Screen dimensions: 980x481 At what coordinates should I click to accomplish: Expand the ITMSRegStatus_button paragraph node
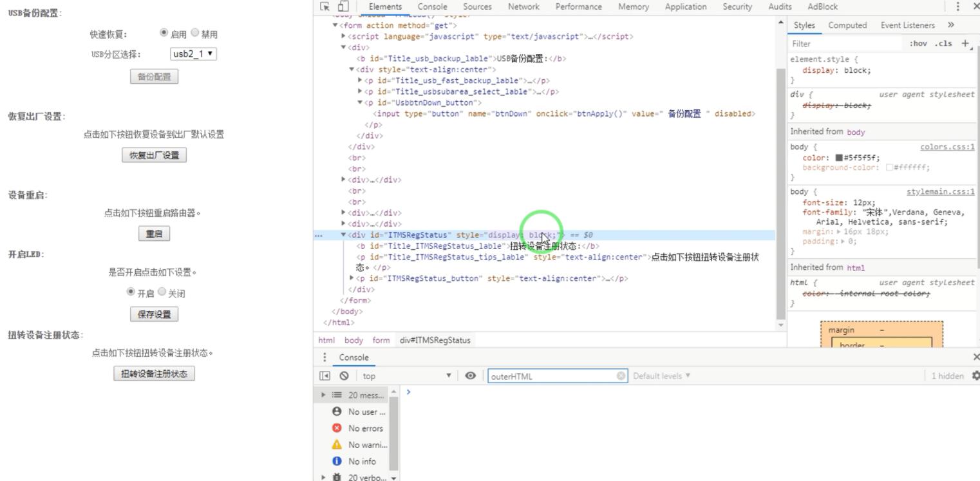(352, 278)
